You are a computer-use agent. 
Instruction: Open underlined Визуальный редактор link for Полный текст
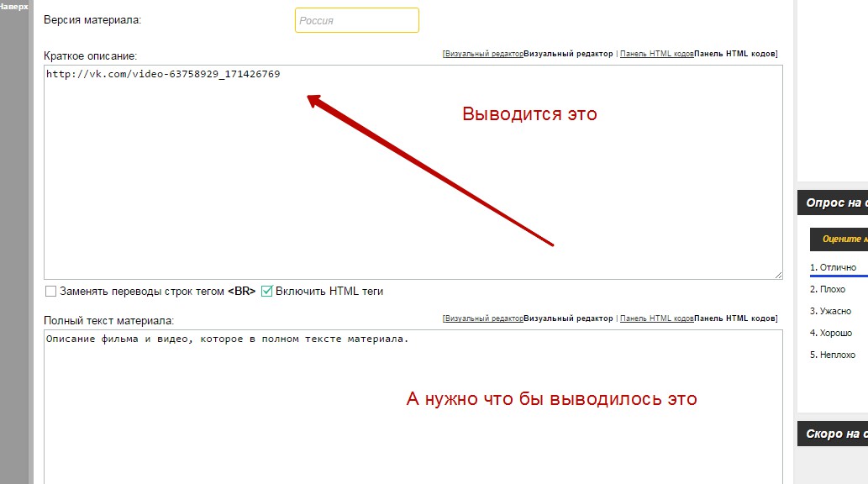coord(484,318)
